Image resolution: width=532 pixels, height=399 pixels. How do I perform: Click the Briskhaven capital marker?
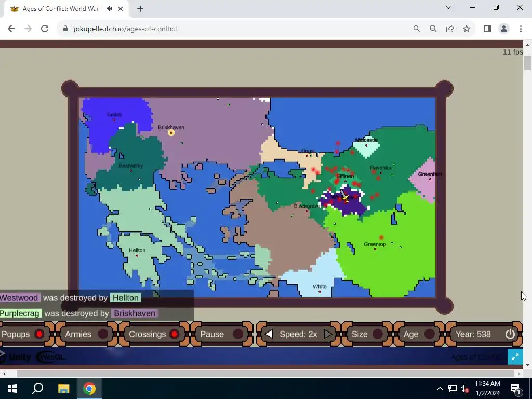point(171,132)
